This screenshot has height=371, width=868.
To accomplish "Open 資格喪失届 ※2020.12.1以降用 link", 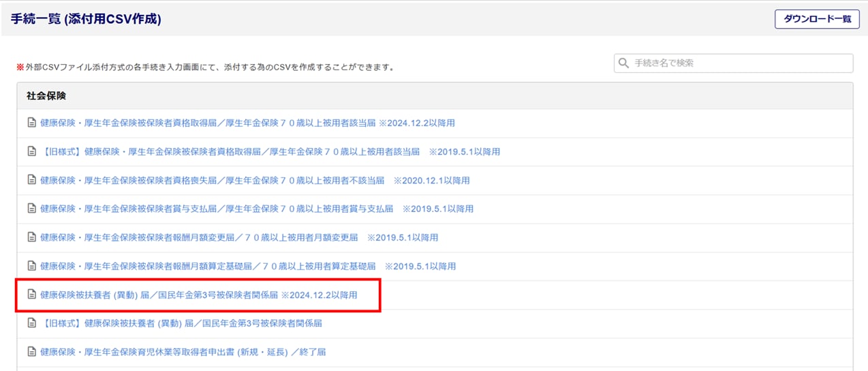I will (255, 181).
